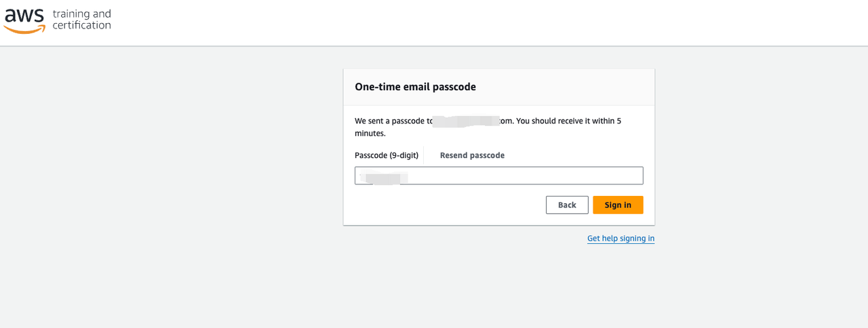The width and height of the screenshot is (868, 328).
Task: Click 'You should receive it within 5' text
Action: pyautogui.click(x=570, y=121)
